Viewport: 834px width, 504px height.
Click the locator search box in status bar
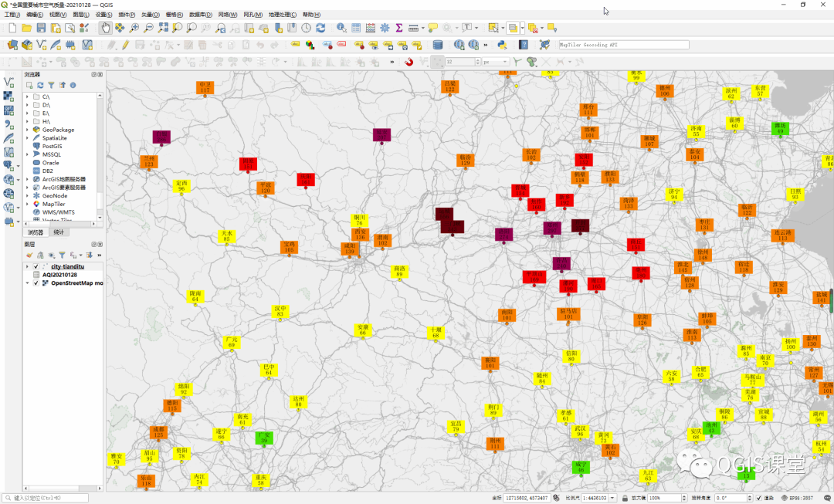[46, 498]
